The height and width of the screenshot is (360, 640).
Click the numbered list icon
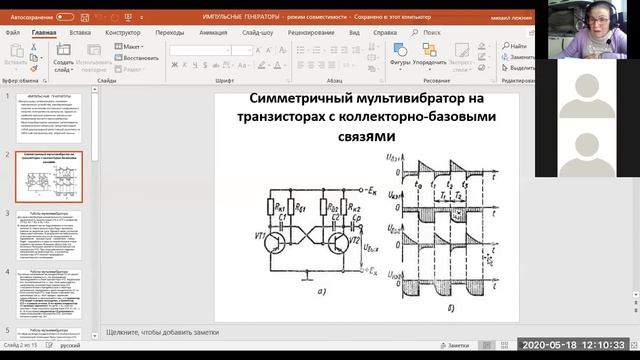(x=316, y=50)
